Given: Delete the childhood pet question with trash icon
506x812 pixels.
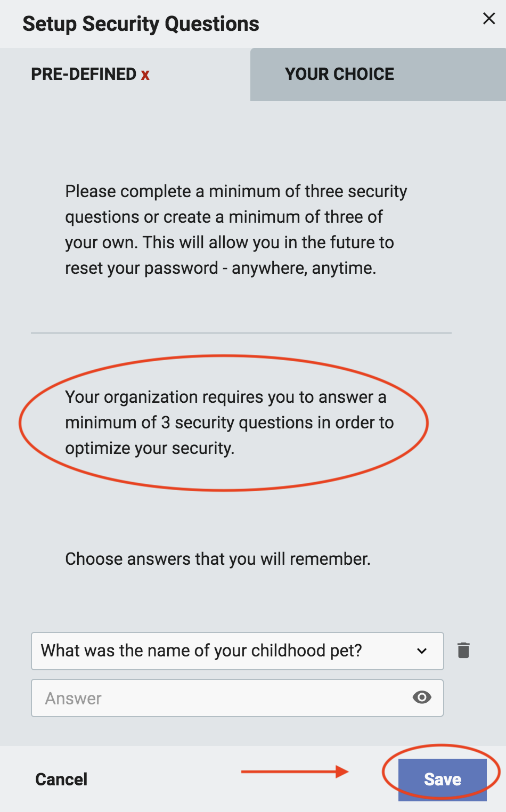Looking at the screenshot, I should pos(463,651).
